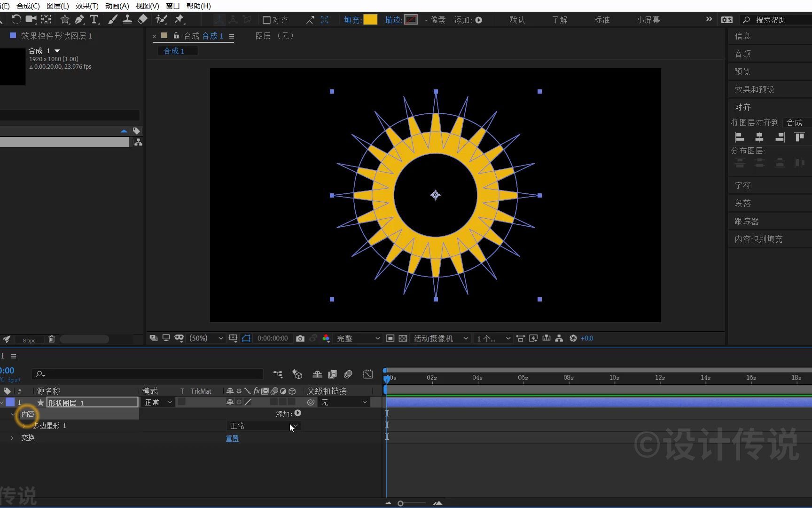
Task: Open the 合成(C) menu
Action: [x=28, y=6]
